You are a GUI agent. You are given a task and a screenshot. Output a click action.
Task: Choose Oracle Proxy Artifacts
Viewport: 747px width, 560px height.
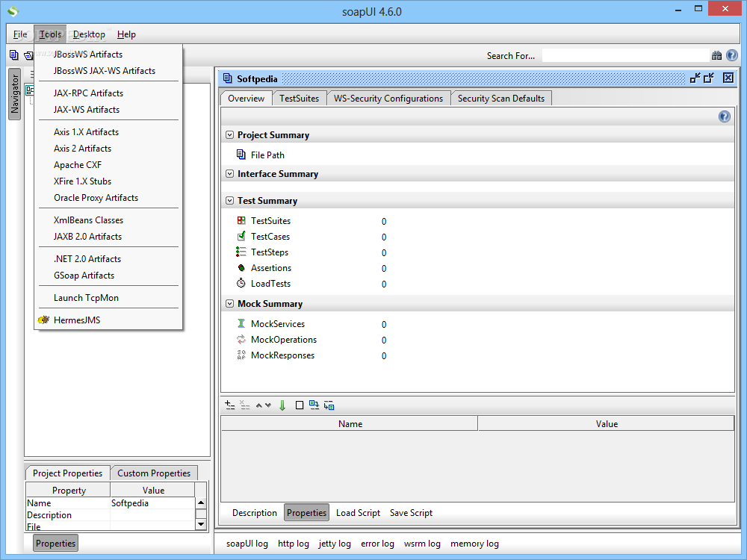tap(108, 198)
